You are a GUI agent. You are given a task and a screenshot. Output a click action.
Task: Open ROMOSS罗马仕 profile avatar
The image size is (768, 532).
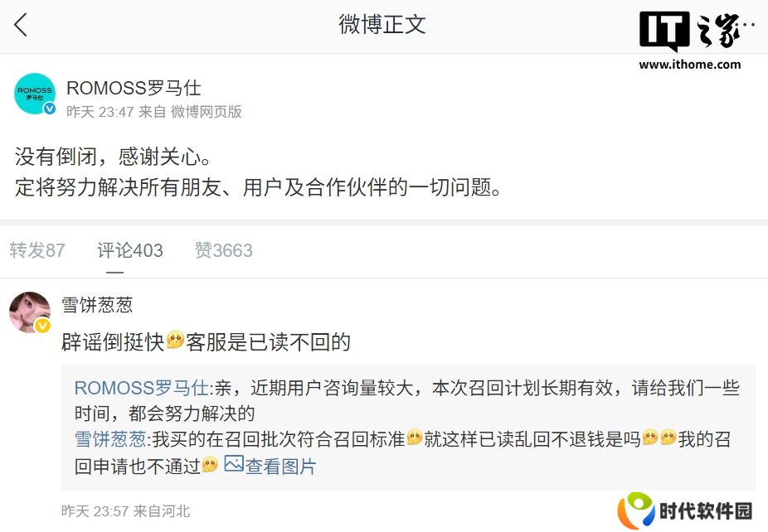coord(34,94)
